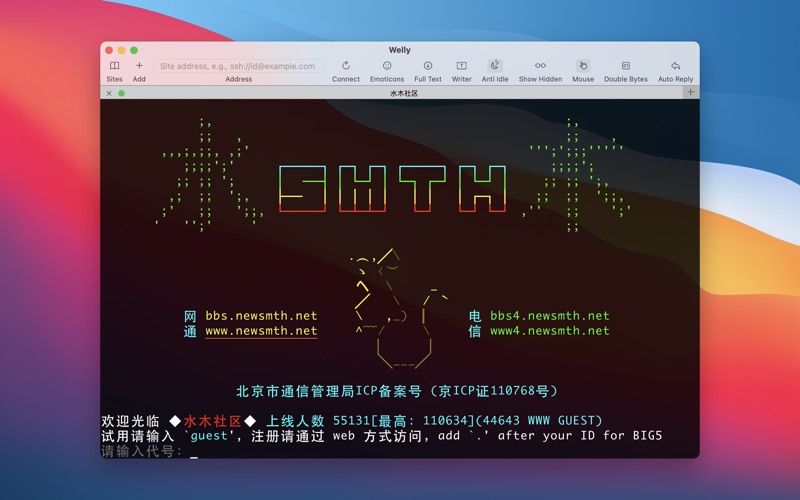The width and height of the screenshot is (800, 500).
Task: Close the Welly window
Action: pyautogui.click(x=109, y=50)
